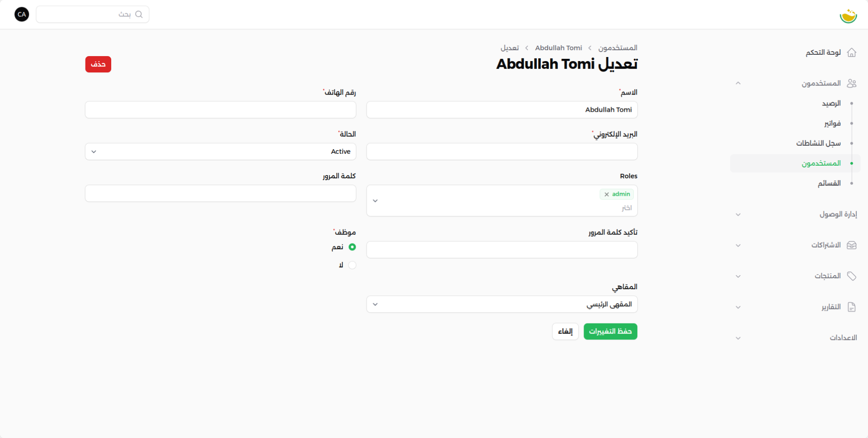Click the reports document icon

852,307
